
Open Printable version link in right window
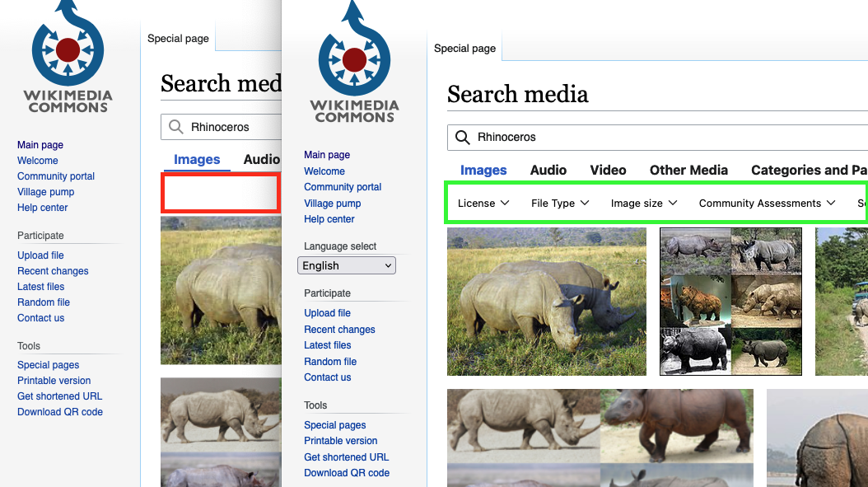(340, 441)
